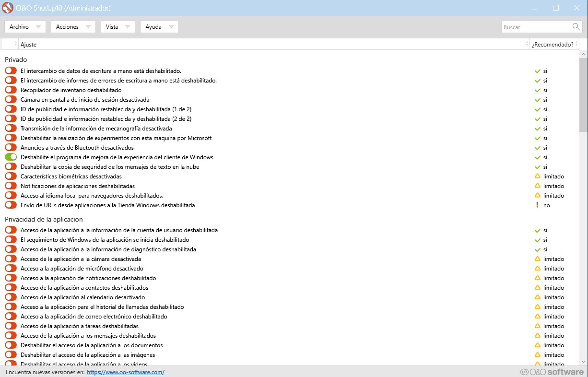588x377 pixels.
Task: Select the Privado section heading
Action: [x=16, y=59]
